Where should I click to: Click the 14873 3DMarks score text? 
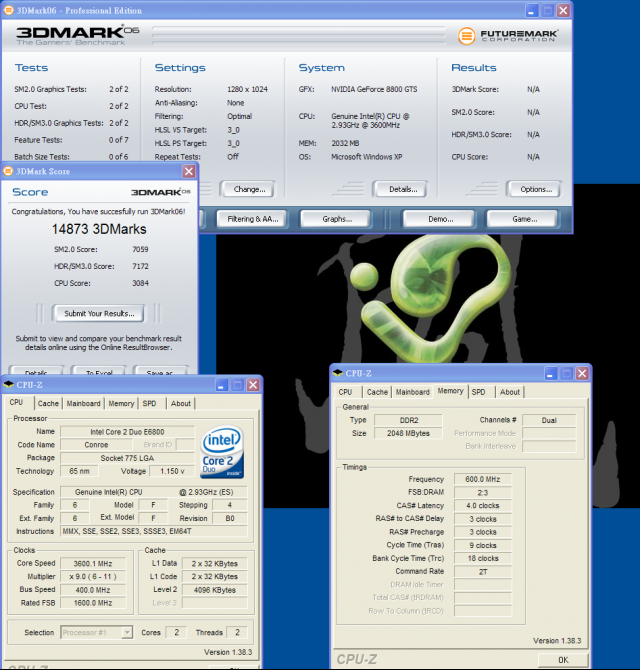point(99,229)
